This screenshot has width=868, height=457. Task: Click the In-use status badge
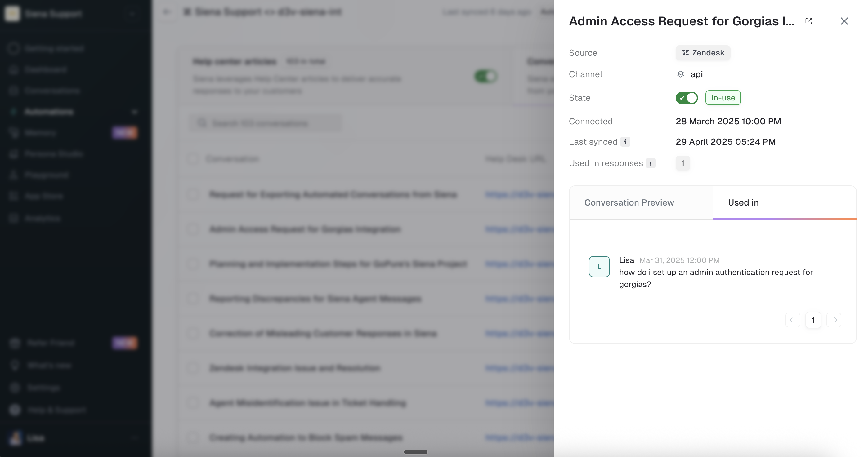(x=723, y=98)
